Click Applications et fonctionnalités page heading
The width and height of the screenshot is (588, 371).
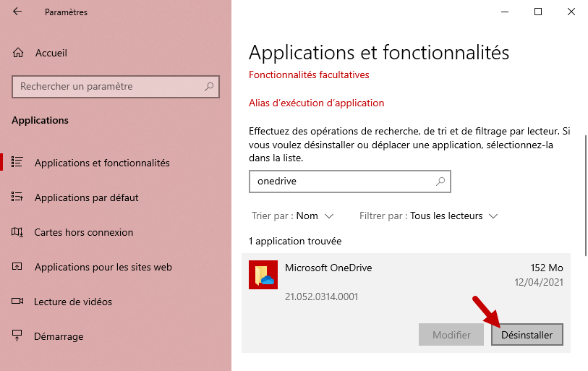click(x=379, y=52)
